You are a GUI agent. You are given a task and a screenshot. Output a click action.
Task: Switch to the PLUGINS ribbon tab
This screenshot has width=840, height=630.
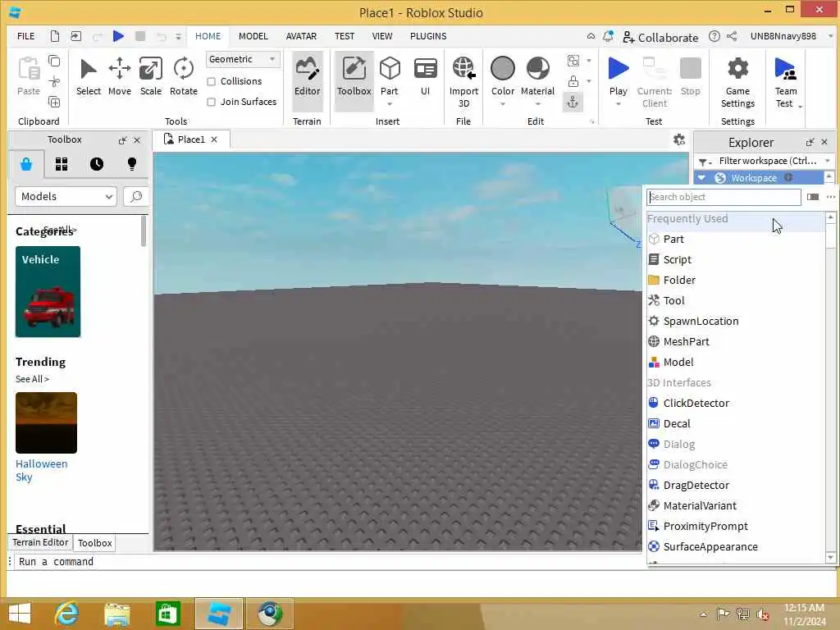tap(428, 36)
